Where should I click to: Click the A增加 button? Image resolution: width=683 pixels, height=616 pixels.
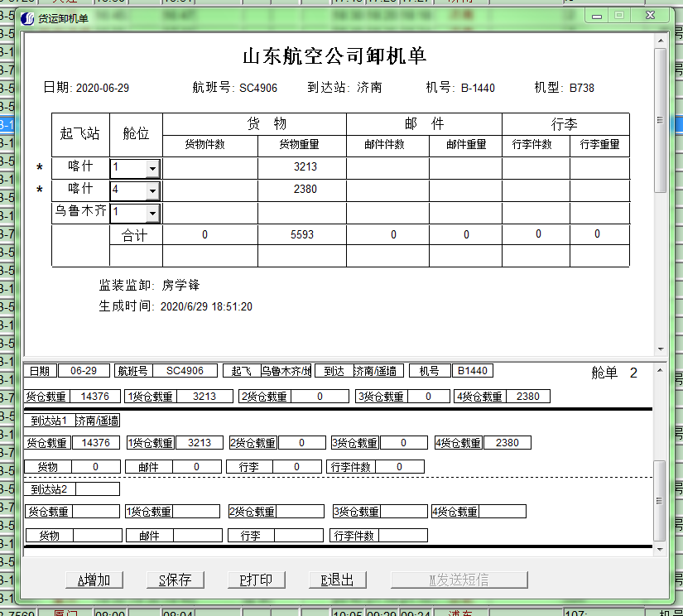tap(94, 580)
